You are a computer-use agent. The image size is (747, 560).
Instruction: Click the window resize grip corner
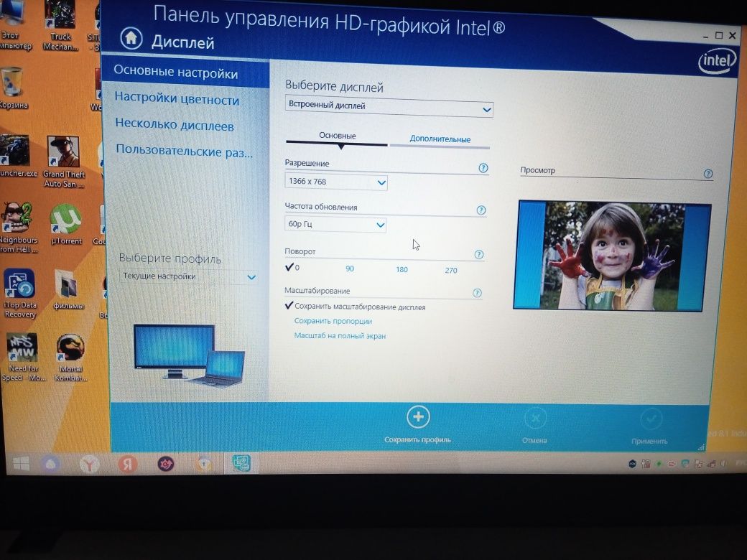pos(701,447)
